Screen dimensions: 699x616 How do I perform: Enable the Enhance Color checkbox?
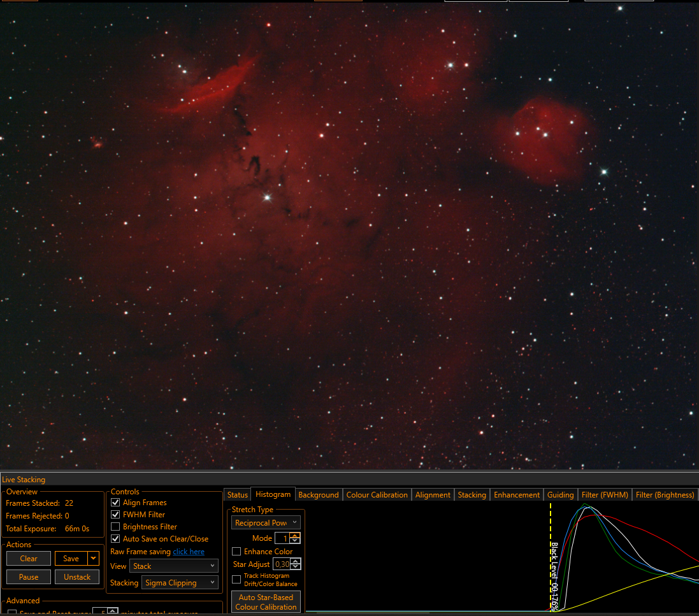coord(236,552)
